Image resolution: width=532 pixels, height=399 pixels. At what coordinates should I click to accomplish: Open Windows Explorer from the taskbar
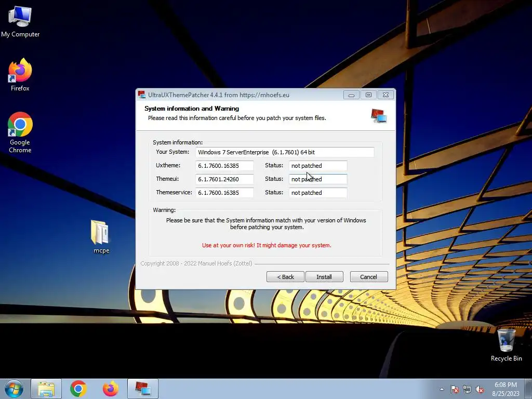pyautogui.click(x=46, y=389)
